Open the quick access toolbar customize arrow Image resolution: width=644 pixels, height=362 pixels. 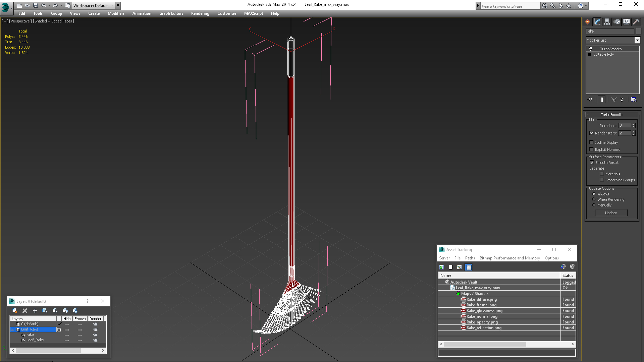point(118,5)
